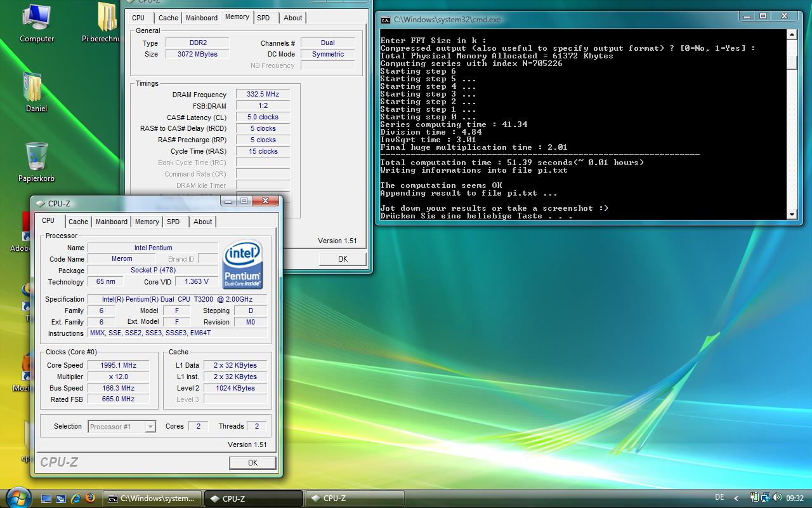Image resolution: width=812 pixels, height=508 pixels.
Task: Click the Core Speed value 1995.1 MHz
Action: click(x=119, y=365)
